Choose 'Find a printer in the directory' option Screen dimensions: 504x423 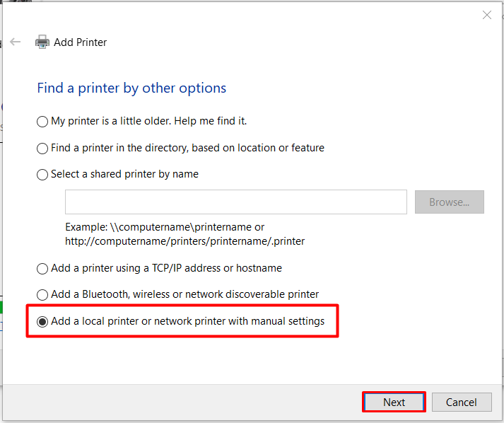42,149
